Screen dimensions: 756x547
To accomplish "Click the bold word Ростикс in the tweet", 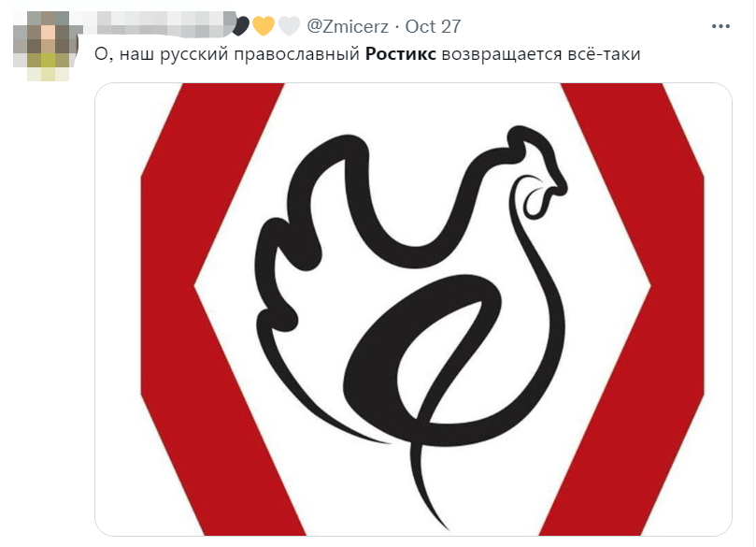I will pos(400,54).
